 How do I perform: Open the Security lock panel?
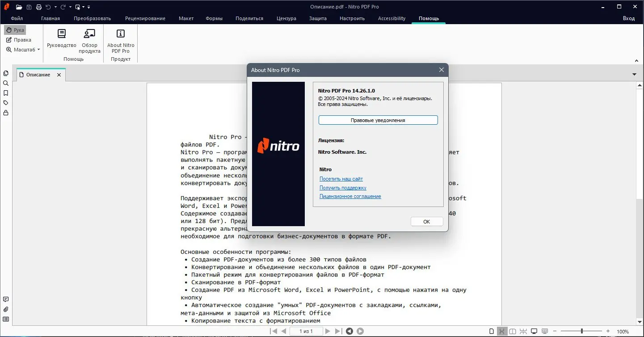pos(6,113)
